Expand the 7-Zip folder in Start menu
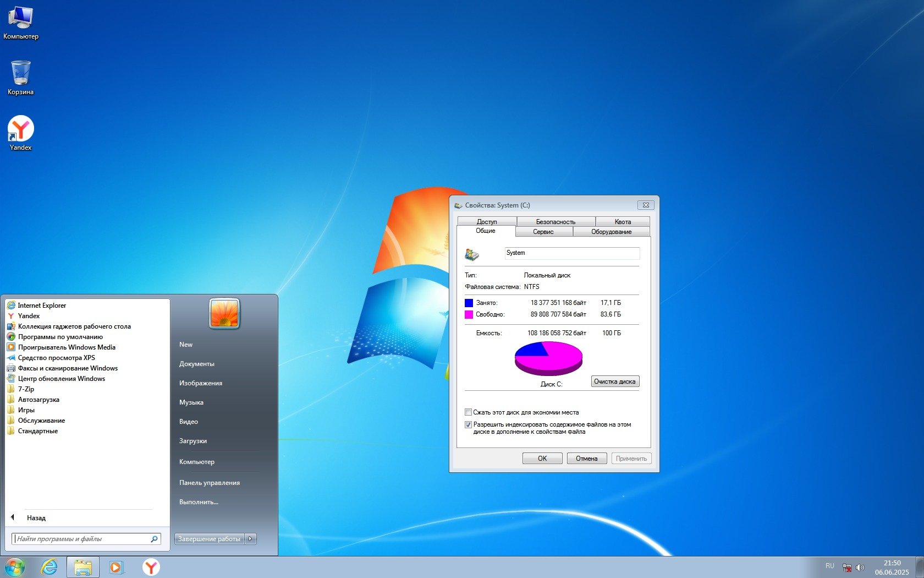The image size is (924, 578). pyautogui.click(x=26, y=389)
